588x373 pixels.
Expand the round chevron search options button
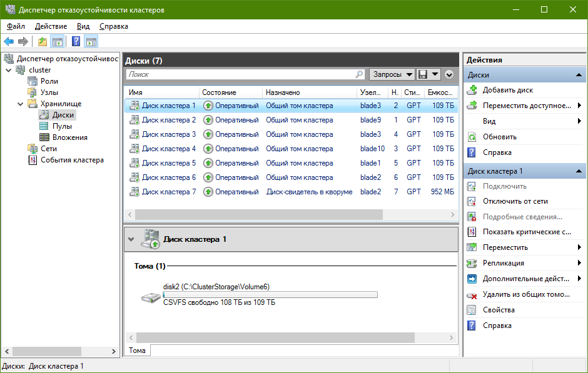point(449,74)
